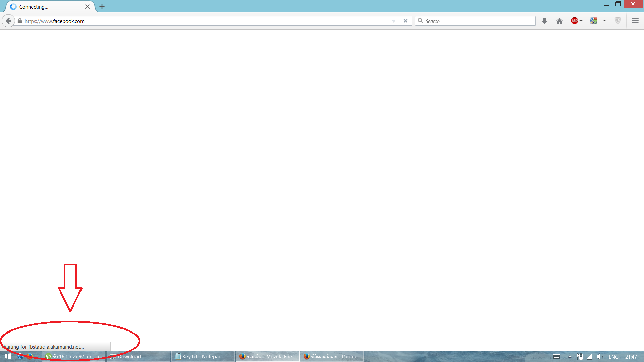Screen dimensions: 644x362
Task: Click the pinned Firefox icon in taskbar
Action: tap(30, 356)
